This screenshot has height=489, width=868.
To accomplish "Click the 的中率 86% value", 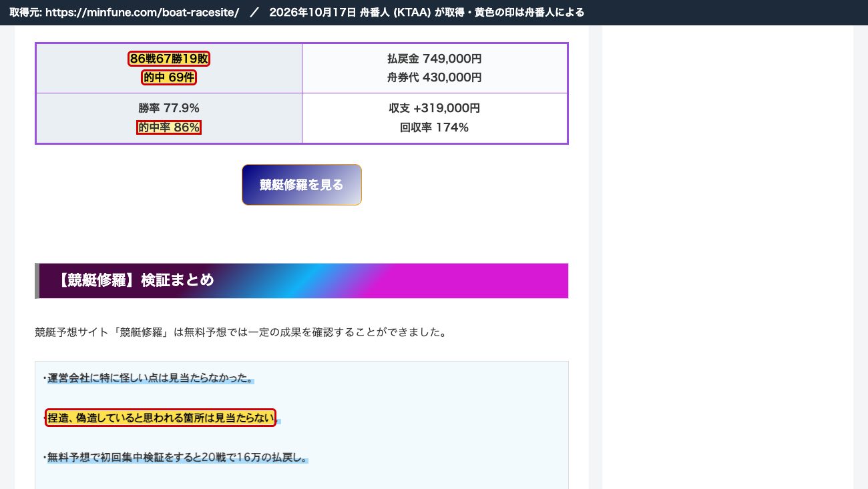I will tap(169, 127).
